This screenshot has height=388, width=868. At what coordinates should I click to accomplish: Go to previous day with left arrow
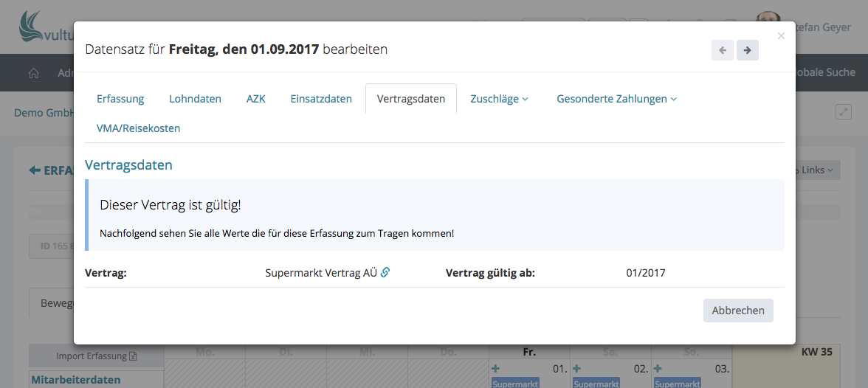point(722,50)
